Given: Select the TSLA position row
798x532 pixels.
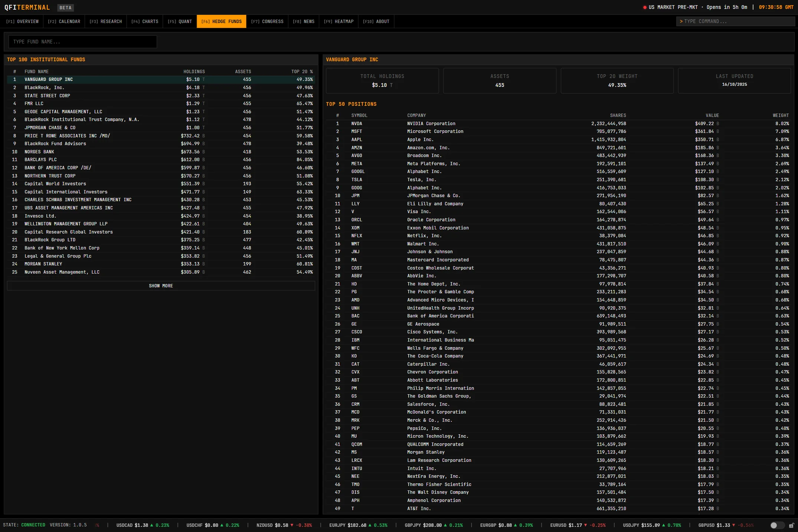Looking at the screenshot, I should pyautogui.click(x=557, y=179).
